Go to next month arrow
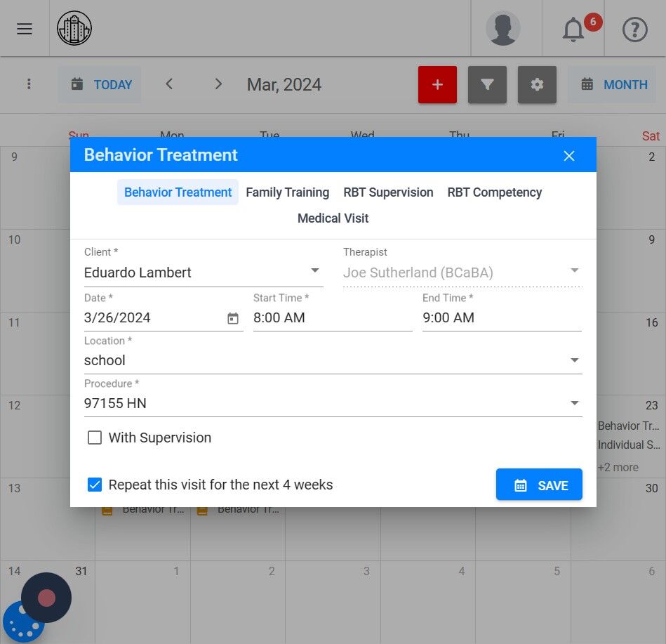666x644 pixels. 218,84
